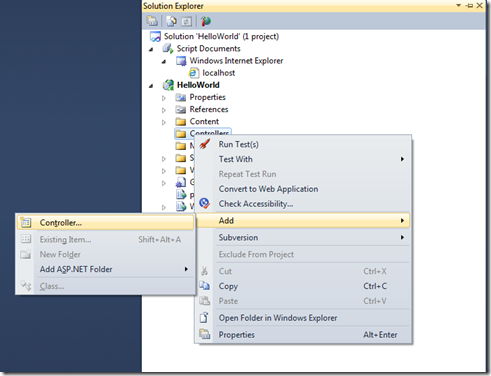
Task: Open the Add ASP.NET Folder submenu arrow
Action: pyautogui.click(x=186, y=269)
